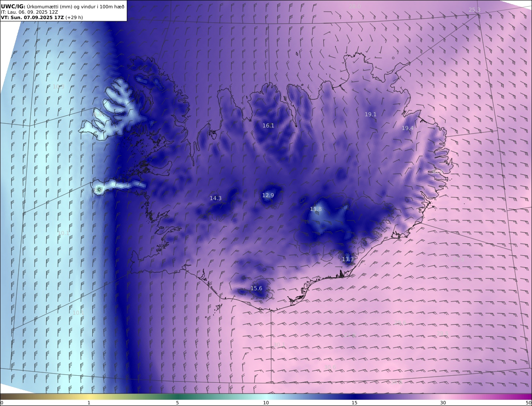The width and height of the screenshot is (532, 406).
Task: Click the 16.1 value in north Iceland
Action: tap(268, 125)
